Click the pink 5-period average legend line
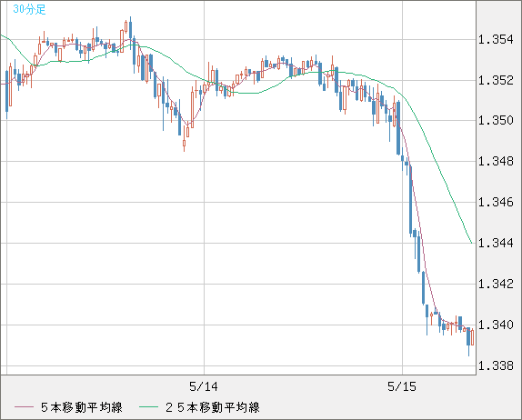 24,407
